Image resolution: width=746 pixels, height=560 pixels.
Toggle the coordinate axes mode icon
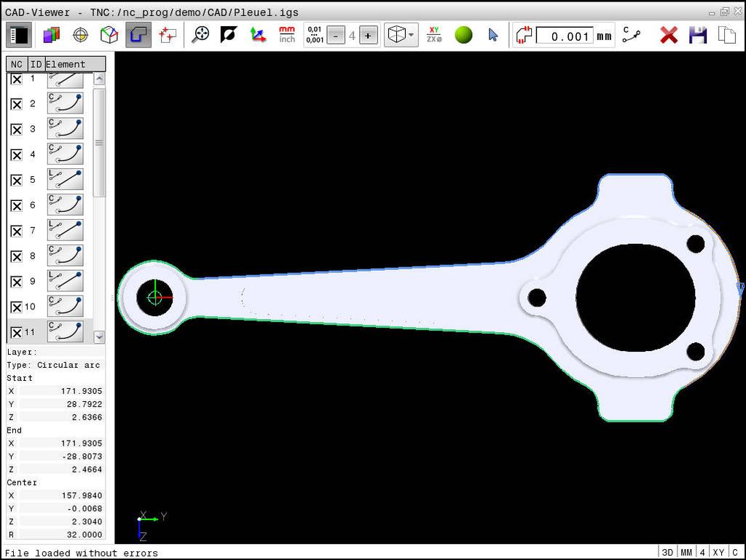pyautogui.click(x=258, y=35)
